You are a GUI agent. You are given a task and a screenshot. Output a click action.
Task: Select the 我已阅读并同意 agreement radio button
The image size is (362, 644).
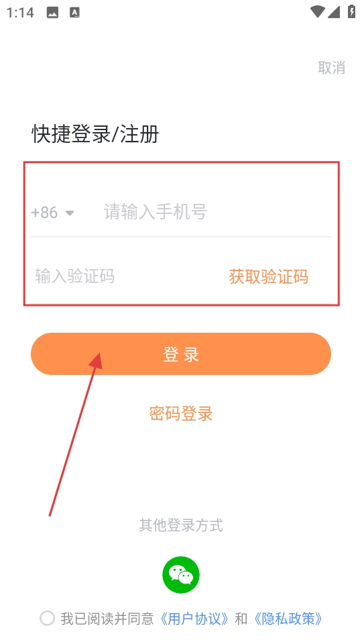pyautogui.click(x=47, y=618)
